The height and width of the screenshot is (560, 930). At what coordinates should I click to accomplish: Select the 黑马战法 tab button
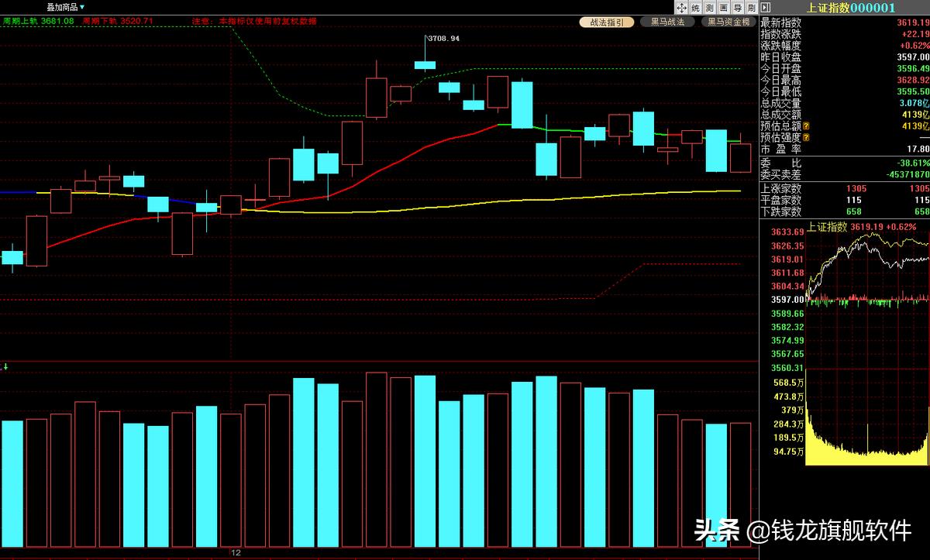pyautogui.click(x=667, y=22)
